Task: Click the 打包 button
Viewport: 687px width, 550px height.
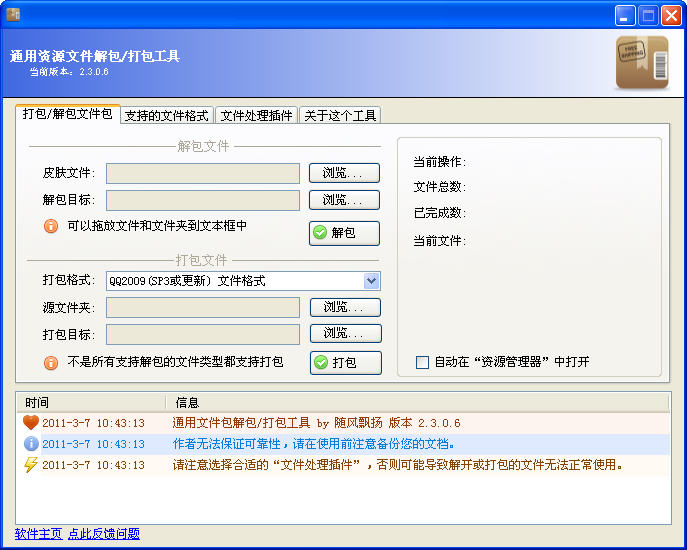Action: (346, 363)
